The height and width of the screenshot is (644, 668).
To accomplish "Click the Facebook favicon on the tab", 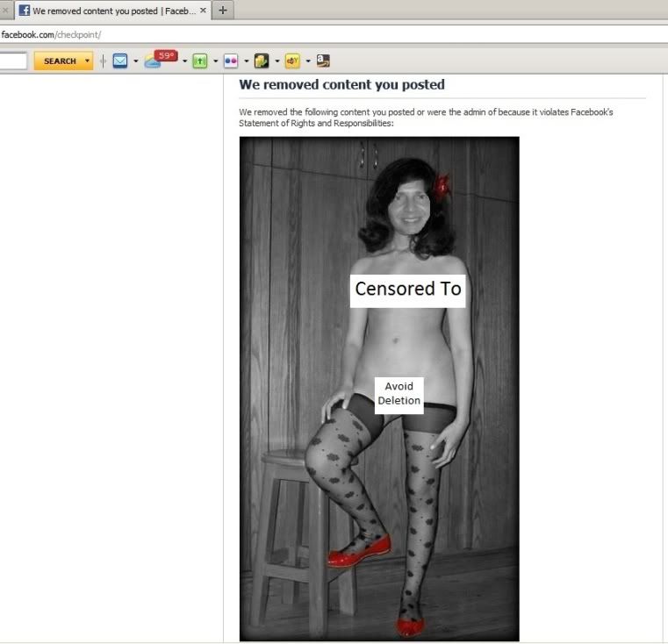I will tap(25, 11).
